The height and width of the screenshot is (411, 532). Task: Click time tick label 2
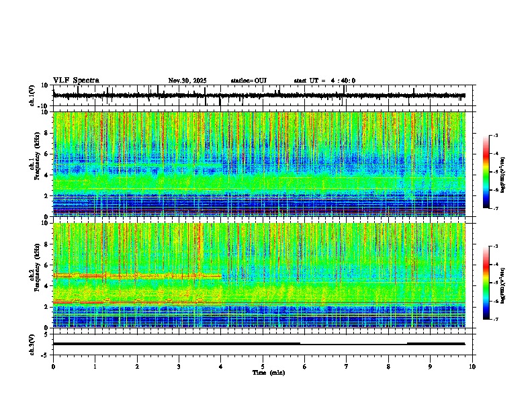[x=137, y=367]
